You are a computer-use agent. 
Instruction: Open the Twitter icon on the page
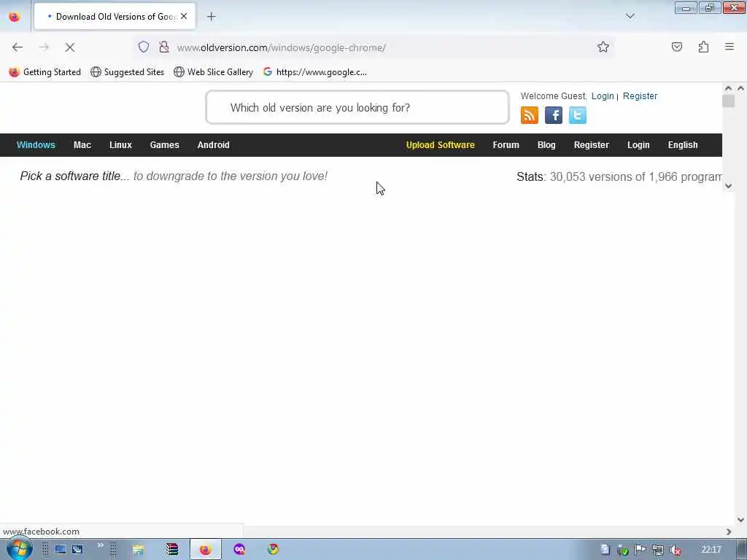578,115
